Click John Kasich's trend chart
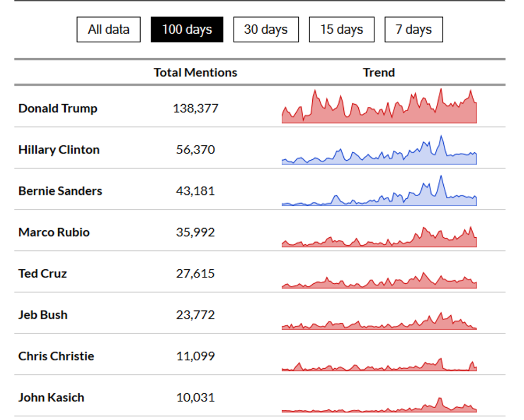The width and height of the screenshot is (524, 420). click(x=379, y=407)
